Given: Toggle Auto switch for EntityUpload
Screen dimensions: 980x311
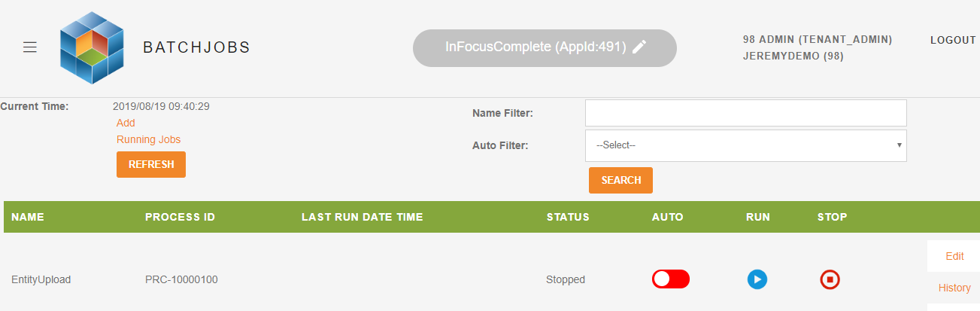Looking at the screenshot, I should pos(671,279).
